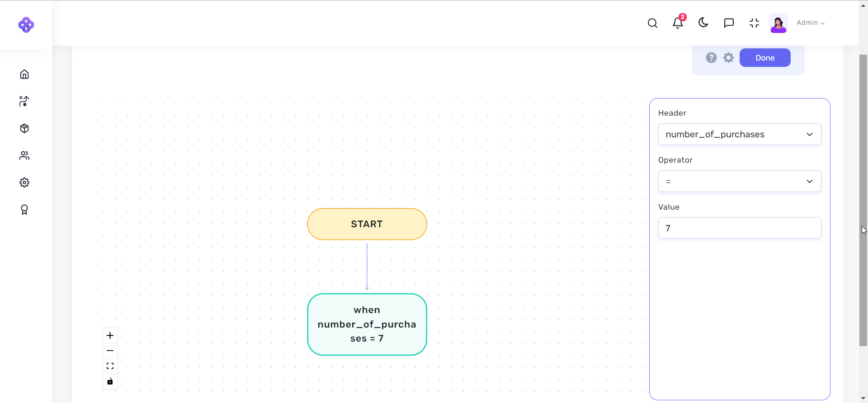Screen dimensions: 868x403
Task: Click the search magnifier icon
Action: (x=652, y=23)
